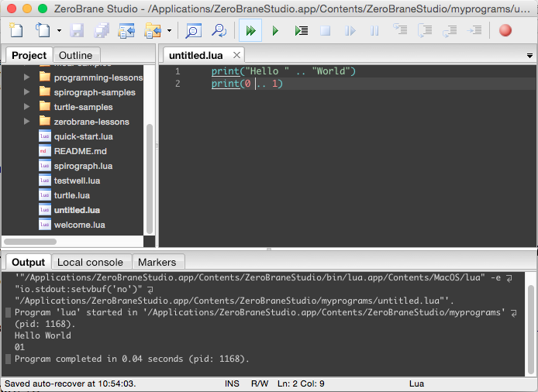Choose a project directory folder icon
538x392 pixels.
(x=153, y=30)
